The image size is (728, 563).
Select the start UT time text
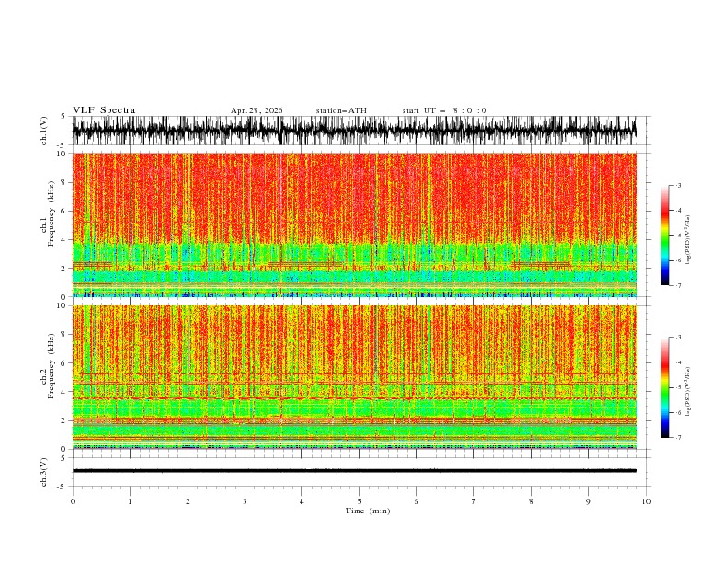coord(444,110)
